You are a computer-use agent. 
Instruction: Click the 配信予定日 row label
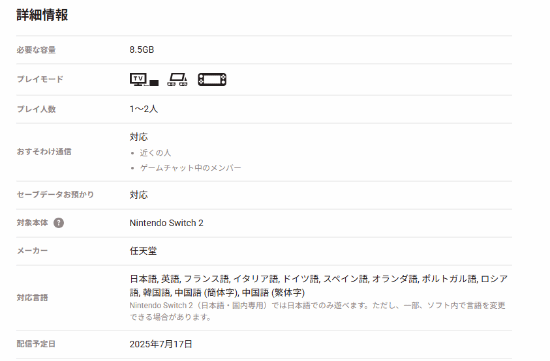36,344
